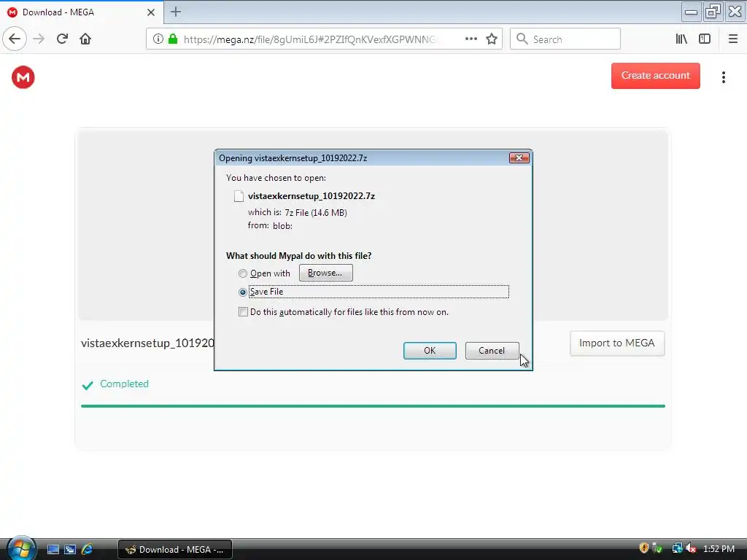The image size is (747, 560).
Task: Open the Windows Start orb
Action: pyautogui.click(x=20, y=548)
